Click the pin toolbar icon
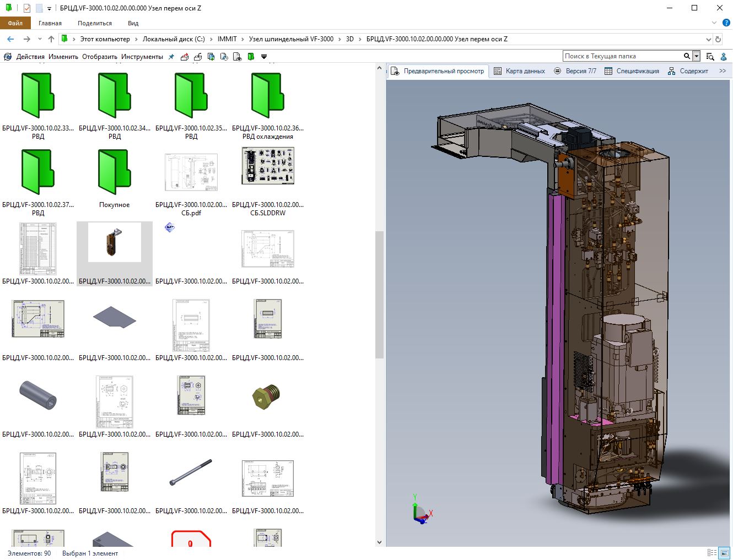733x560 pixels. point(171,56)
